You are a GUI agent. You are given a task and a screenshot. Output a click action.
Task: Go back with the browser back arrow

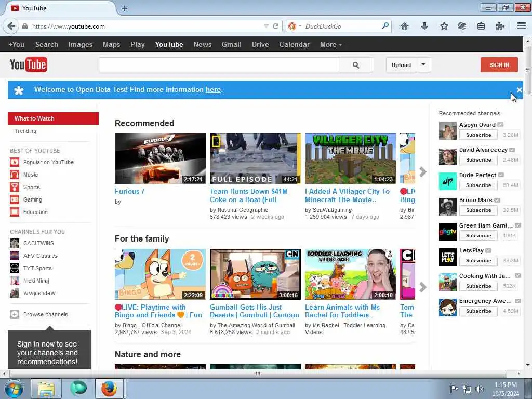(x=11, y=26)
